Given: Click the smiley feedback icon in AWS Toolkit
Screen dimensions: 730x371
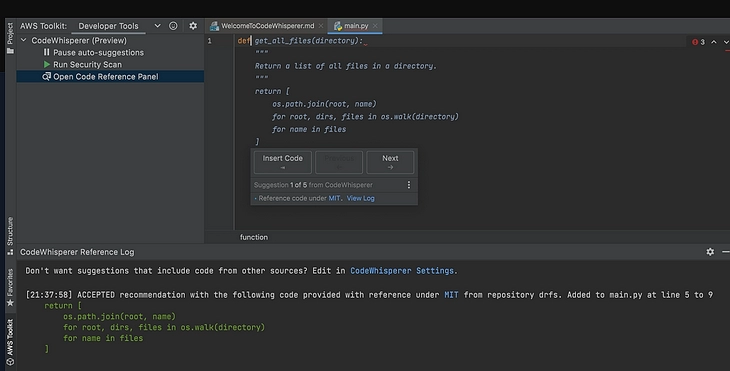Looking at the screenshot, I should tap(173, 26).
